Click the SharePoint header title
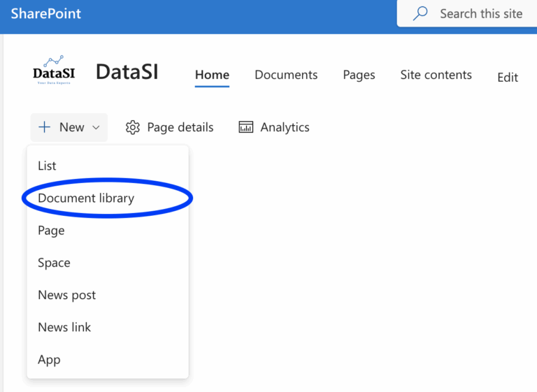 point(46,14)
